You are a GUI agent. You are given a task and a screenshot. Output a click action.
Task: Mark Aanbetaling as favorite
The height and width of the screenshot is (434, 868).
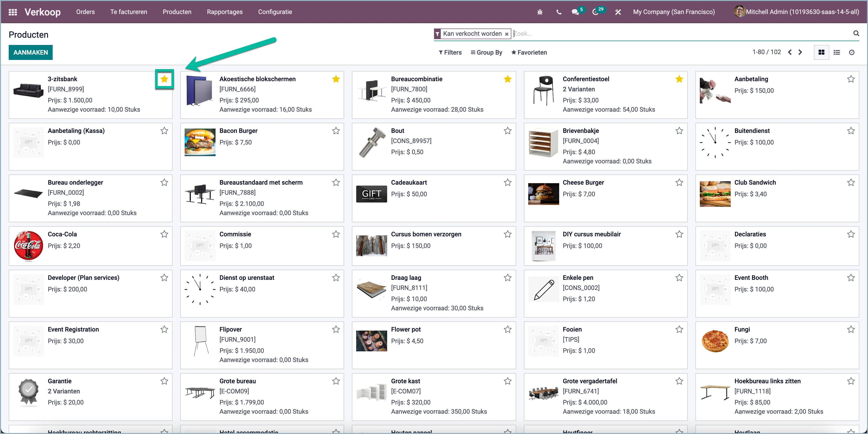[851, 79]
